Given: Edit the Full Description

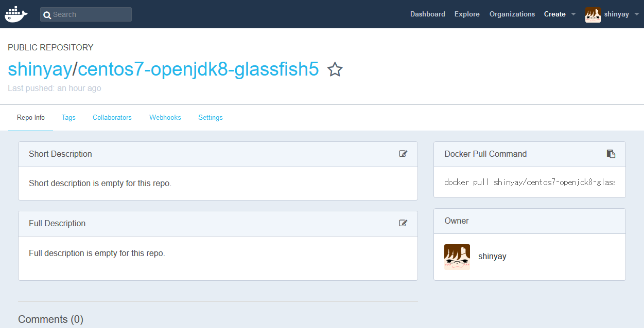Looking at the screenshot, I should [x=403, y=223].
